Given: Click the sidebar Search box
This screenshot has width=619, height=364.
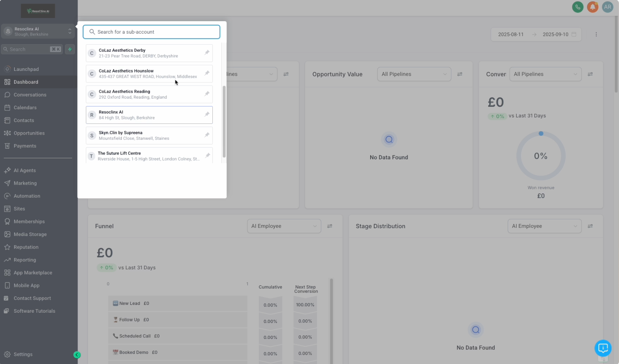Looking at the screenshot, I should 32,49.
